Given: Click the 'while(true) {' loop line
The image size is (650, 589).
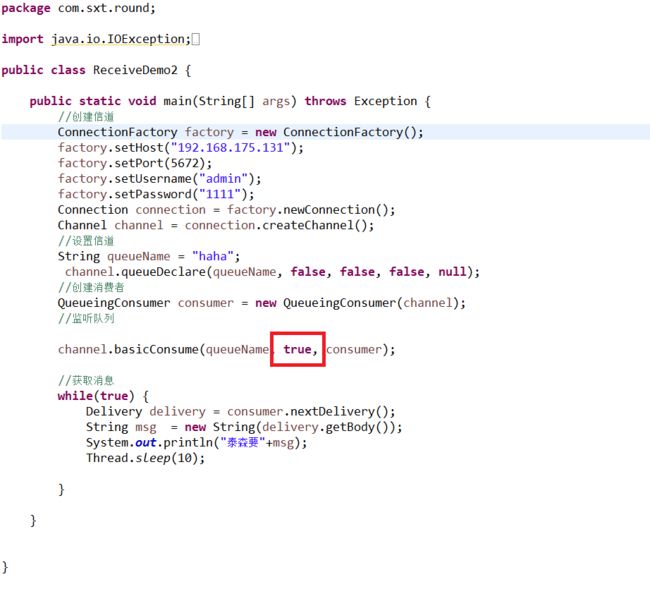Looking at the screenshot, I should pyautogui.click(x=103, y=396).
